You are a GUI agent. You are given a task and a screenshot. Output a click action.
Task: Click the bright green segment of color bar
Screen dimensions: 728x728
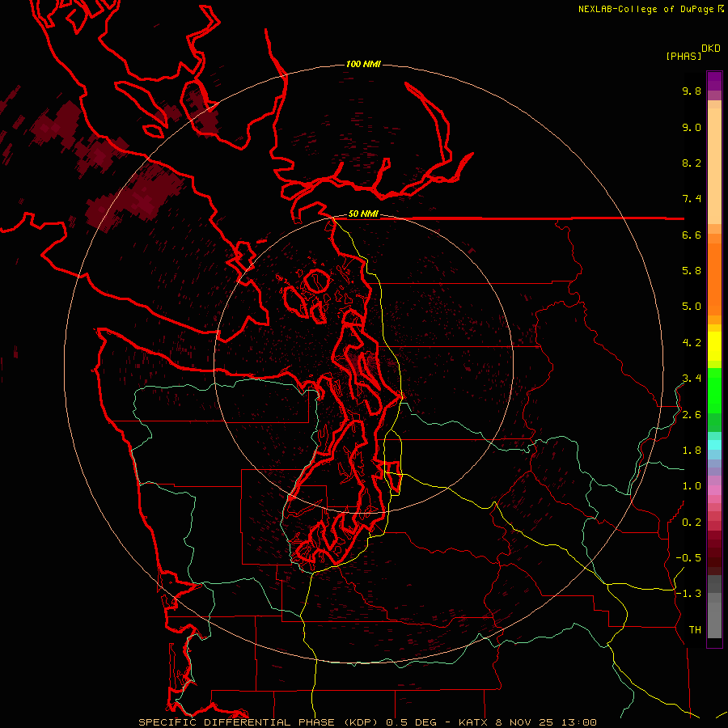pos(714,390)
